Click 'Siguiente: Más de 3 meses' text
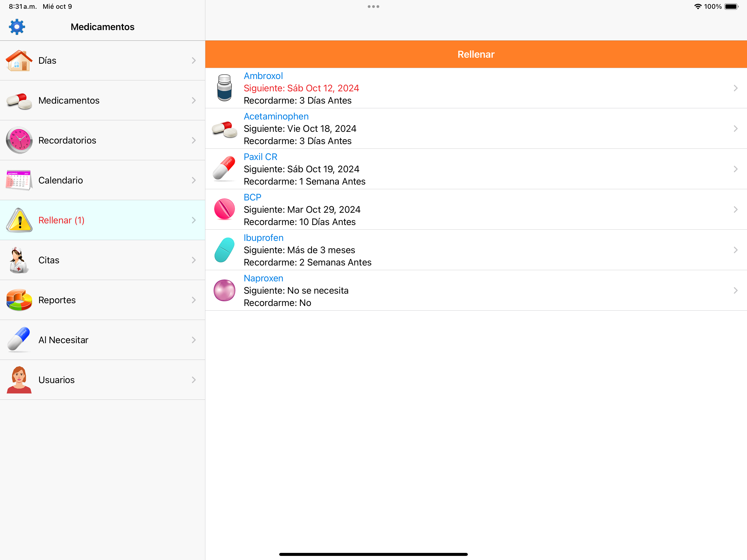Screen dimensions: 747x560 (299, 250)
